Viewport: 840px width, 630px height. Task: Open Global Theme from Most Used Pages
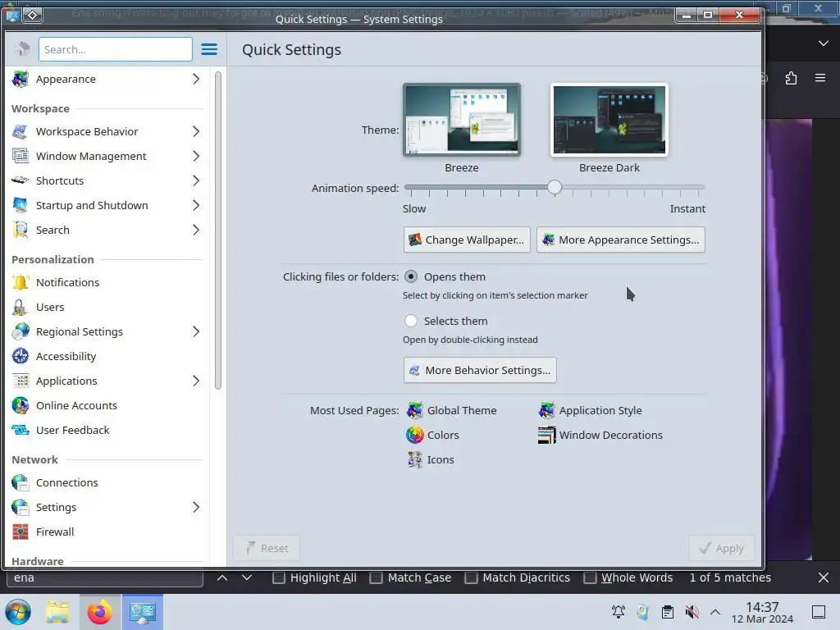point(452,410)
